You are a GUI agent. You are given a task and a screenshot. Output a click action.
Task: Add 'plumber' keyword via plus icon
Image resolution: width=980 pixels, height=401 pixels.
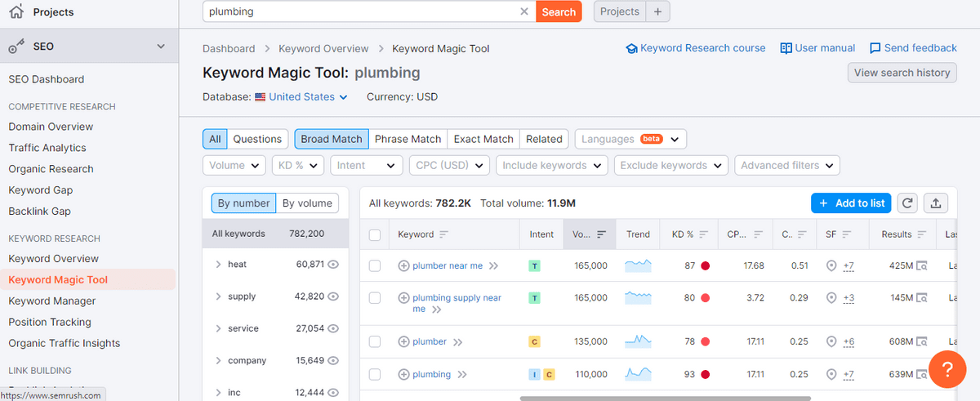point(403,341)
